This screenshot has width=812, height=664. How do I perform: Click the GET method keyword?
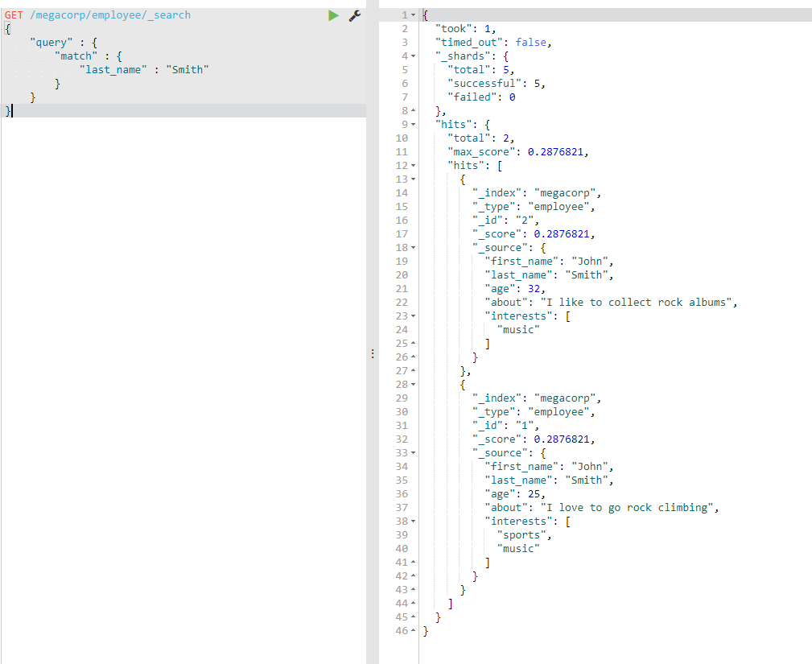[14, 15]
